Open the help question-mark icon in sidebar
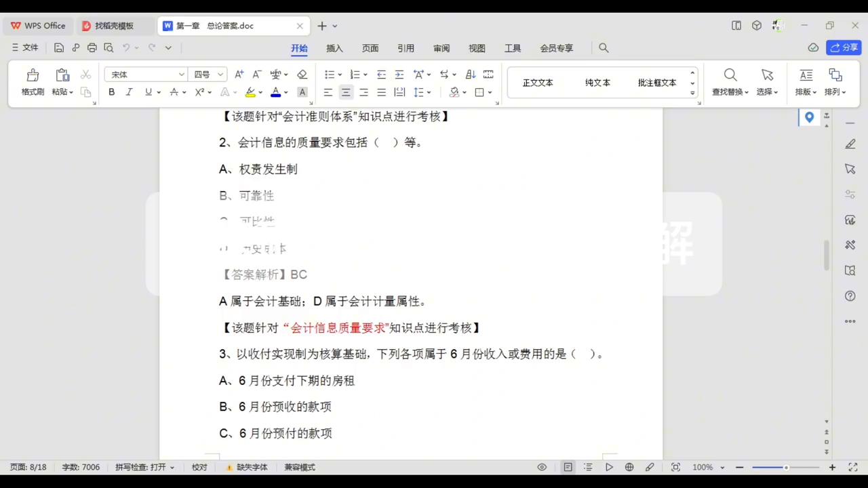This screenshot has width=868, height=488. [x=850, y=296]
